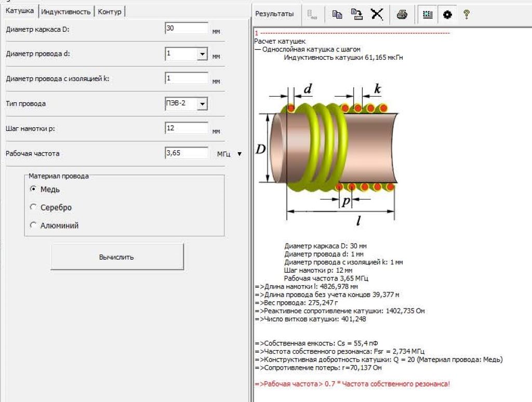Clear results with the X icon
Screen dimensions: 532x402
pos(377,15)
